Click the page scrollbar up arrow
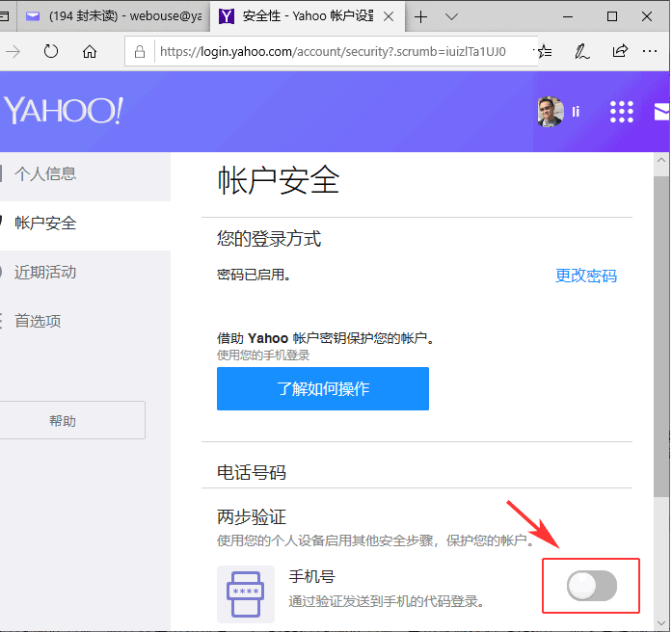 coord(661,161)
